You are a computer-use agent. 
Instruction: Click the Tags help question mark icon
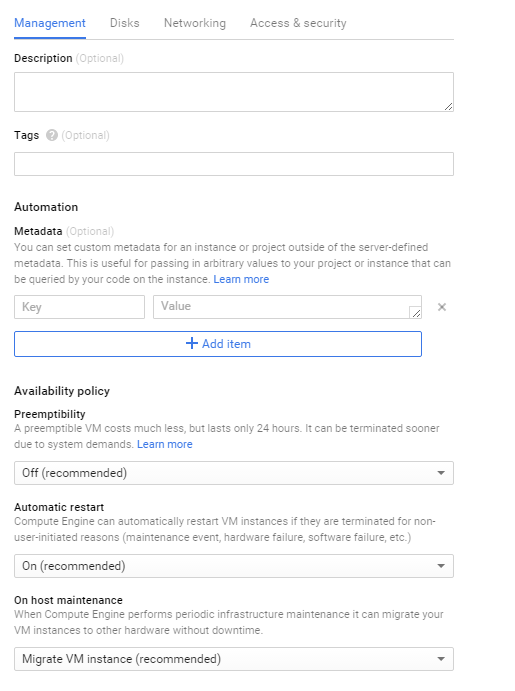(52, 135)
